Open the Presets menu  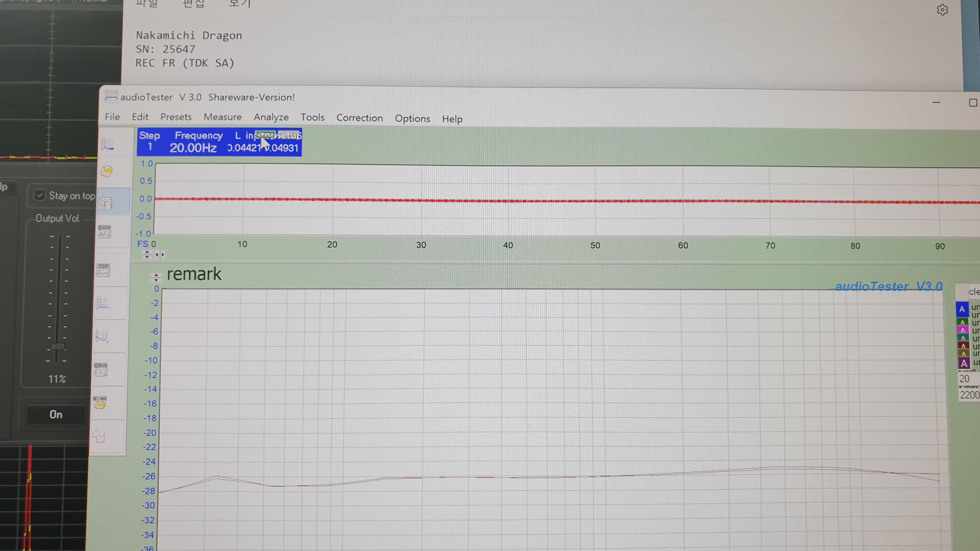(176, 117)
